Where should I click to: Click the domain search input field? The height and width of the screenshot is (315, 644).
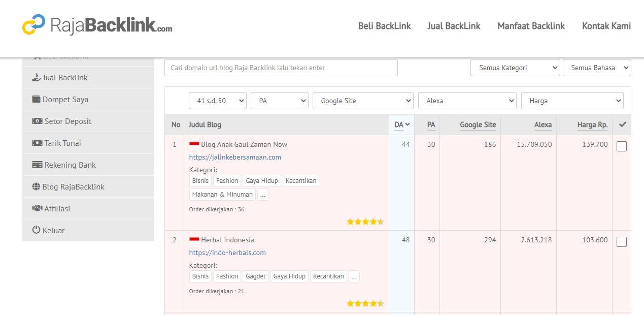[x=281, y=67]
